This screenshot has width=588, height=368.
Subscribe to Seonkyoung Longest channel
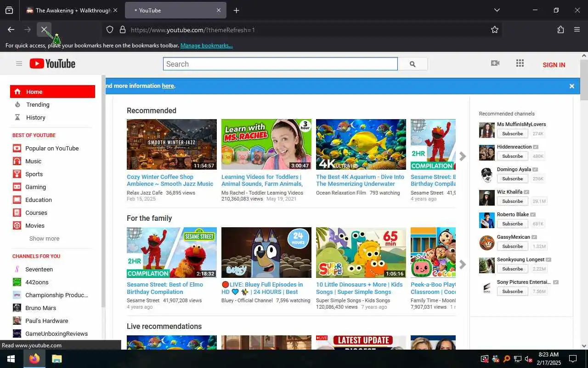(512, 269)
